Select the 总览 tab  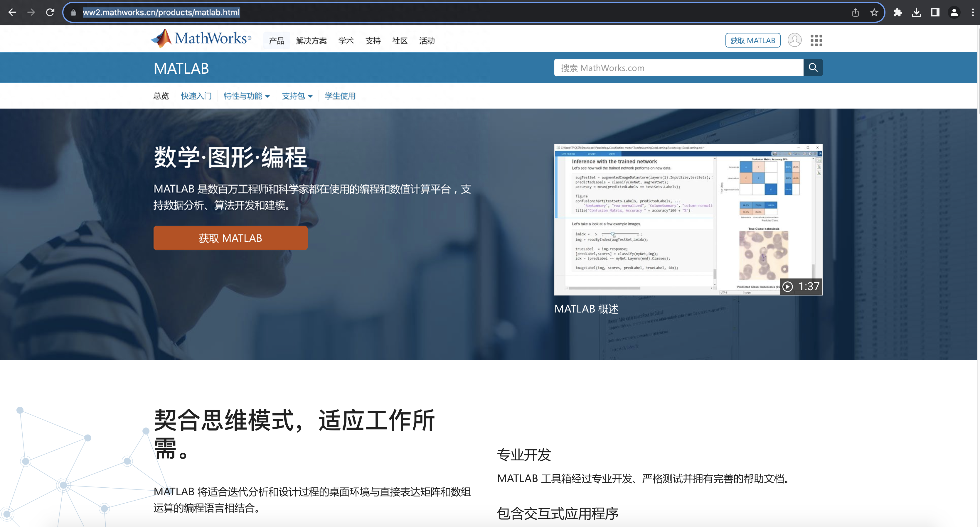(x=161, y=96)
